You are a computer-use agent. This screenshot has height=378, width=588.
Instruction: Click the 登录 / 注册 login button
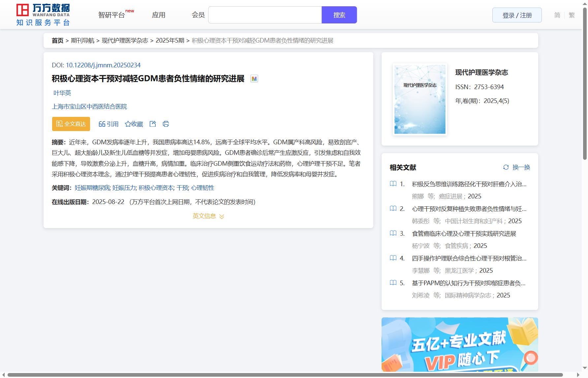point(517,15)
